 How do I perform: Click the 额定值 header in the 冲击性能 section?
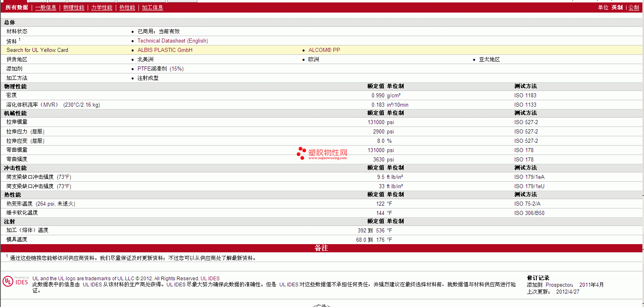pos(376,168)
